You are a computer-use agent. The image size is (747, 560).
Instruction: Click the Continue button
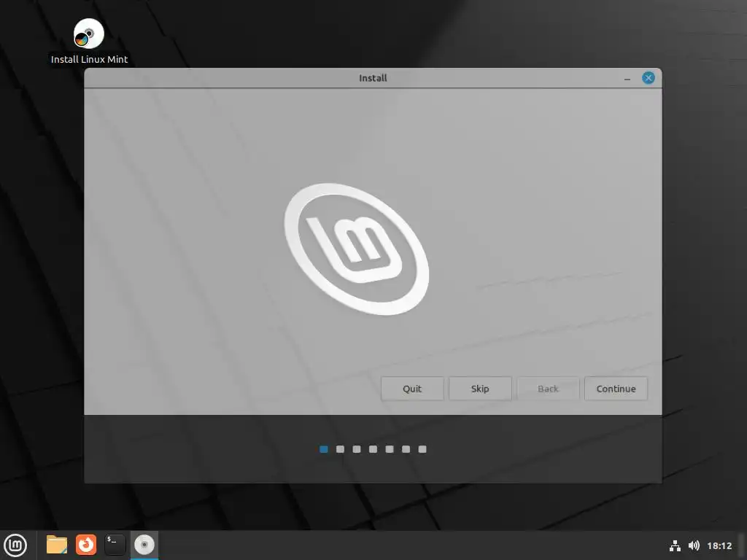[x=616, y=389]
